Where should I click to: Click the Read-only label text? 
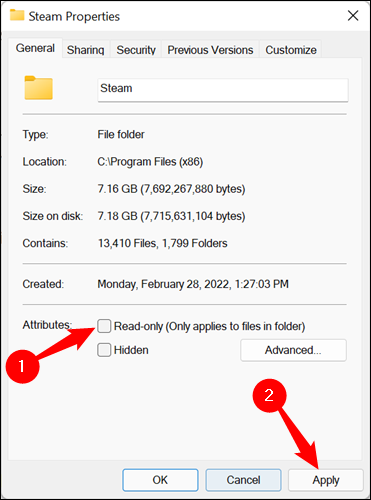click(210, 326)
